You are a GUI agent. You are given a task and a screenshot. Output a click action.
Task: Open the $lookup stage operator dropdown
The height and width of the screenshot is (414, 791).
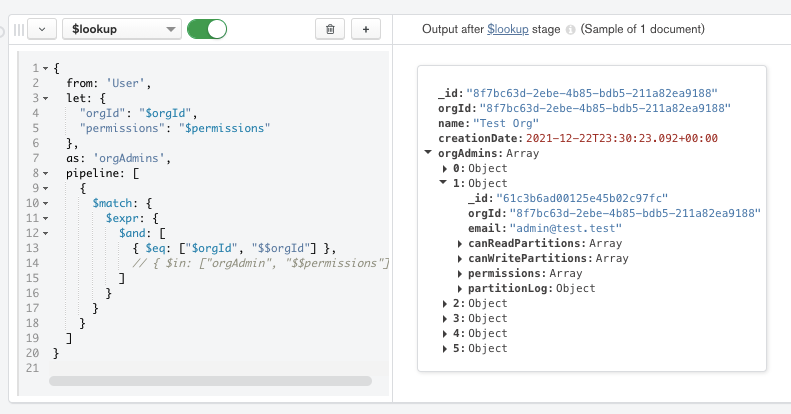pyautogui.click(x=121, y=30)
